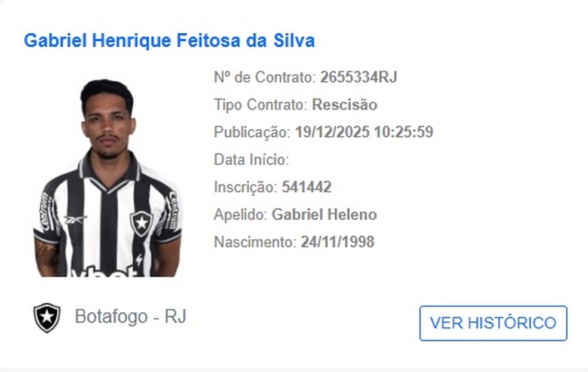Select the Tipo Contrato value Rescisão
588x372 pixels.
(344, 104)
